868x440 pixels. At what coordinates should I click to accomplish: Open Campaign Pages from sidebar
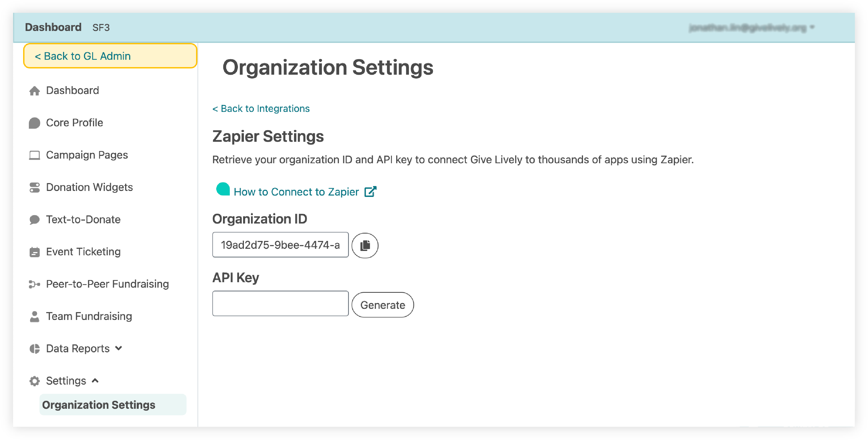[x=87, y=155]
